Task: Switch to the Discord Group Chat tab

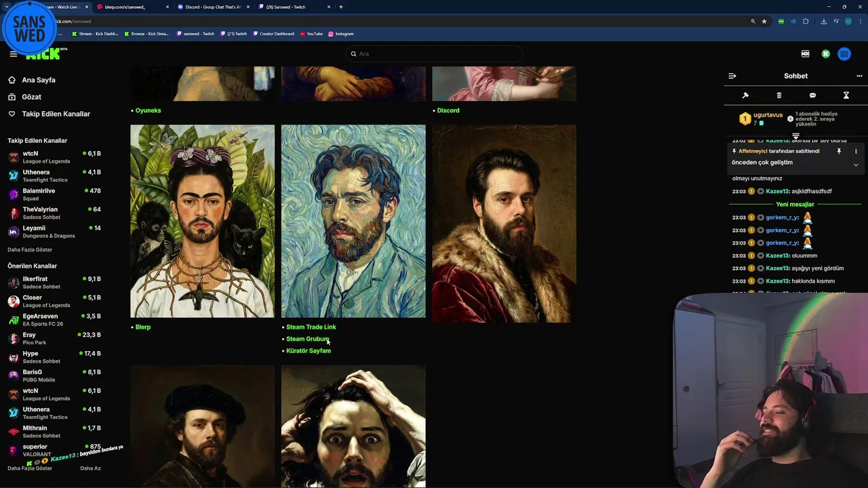Action: (x=213, y=7)
